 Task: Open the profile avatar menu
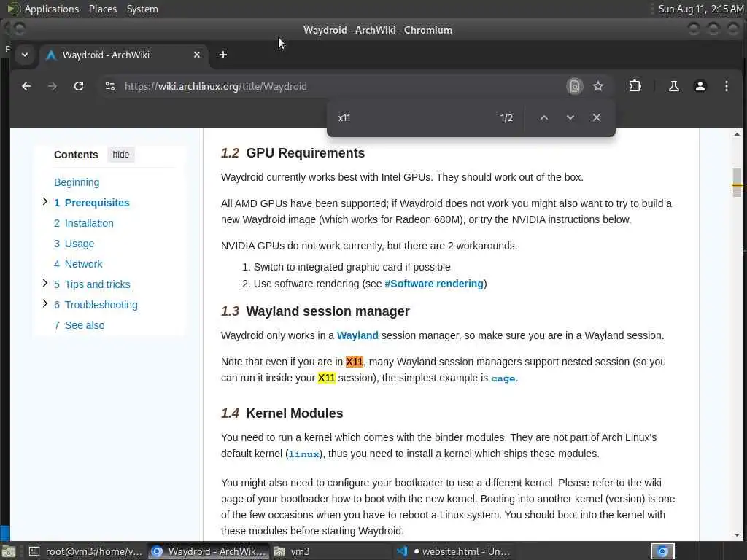coord(700,86)
